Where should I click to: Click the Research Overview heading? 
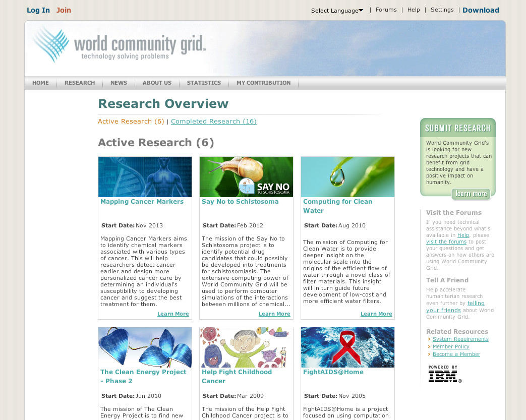coord(163,104)
